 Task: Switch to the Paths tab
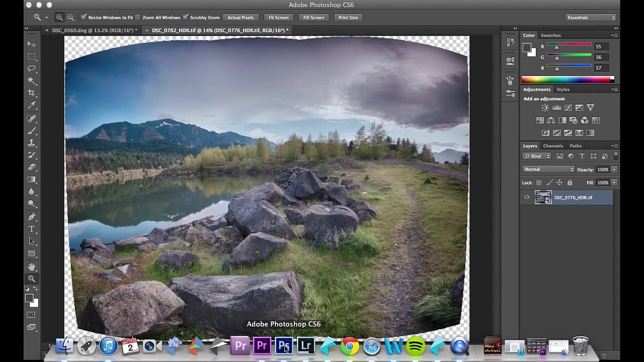click(576, 146)
